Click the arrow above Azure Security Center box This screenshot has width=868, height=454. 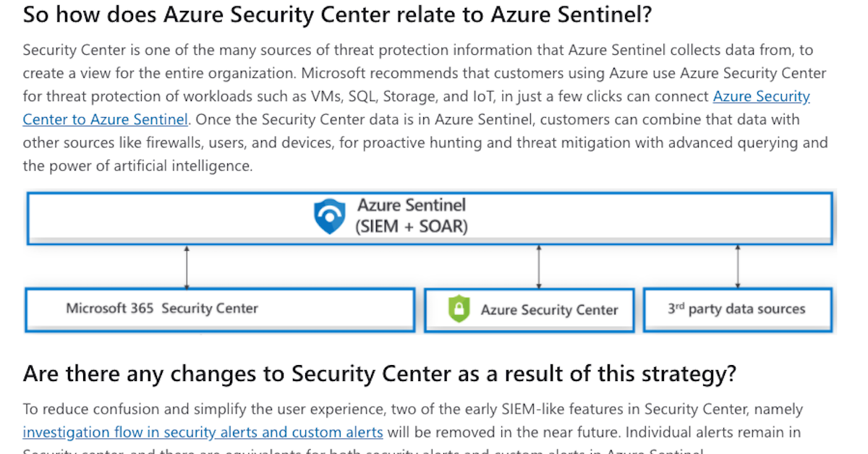539,267
